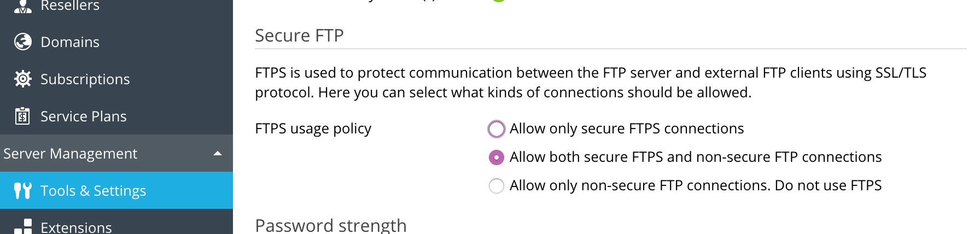Open the Resellers sidebar entry
Viewport: 980px width, 234px height.
70,6
